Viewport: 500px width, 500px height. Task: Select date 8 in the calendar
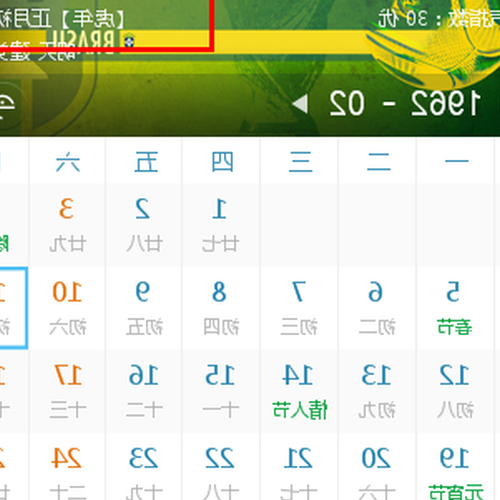[221, 308]
